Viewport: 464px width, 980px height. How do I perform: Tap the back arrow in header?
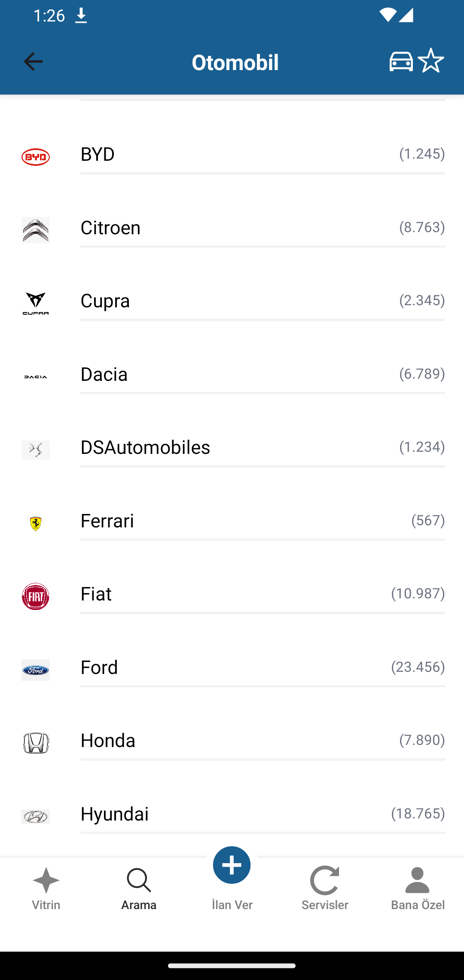coord(33,61)
